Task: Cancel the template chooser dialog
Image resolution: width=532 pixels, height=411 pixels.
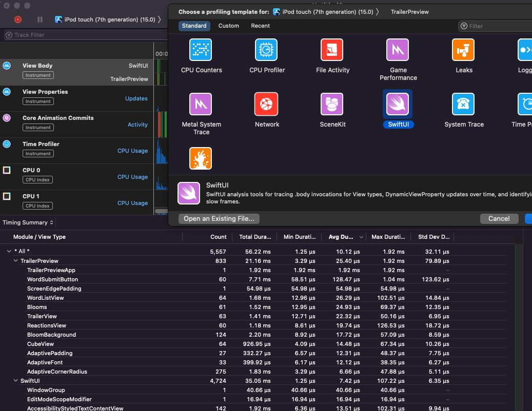Action: point(499,218)
